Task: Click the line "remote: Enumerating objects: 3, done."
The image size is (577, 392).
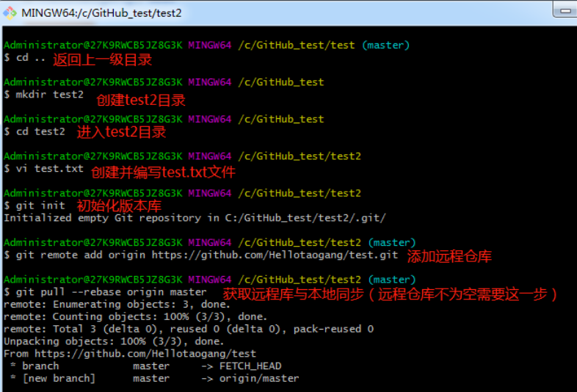Action: [117, 305]
